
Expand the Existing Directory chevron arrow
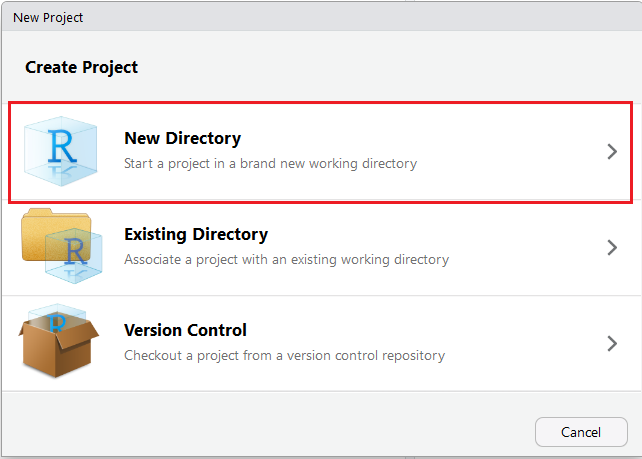click(x=612, y=247)
